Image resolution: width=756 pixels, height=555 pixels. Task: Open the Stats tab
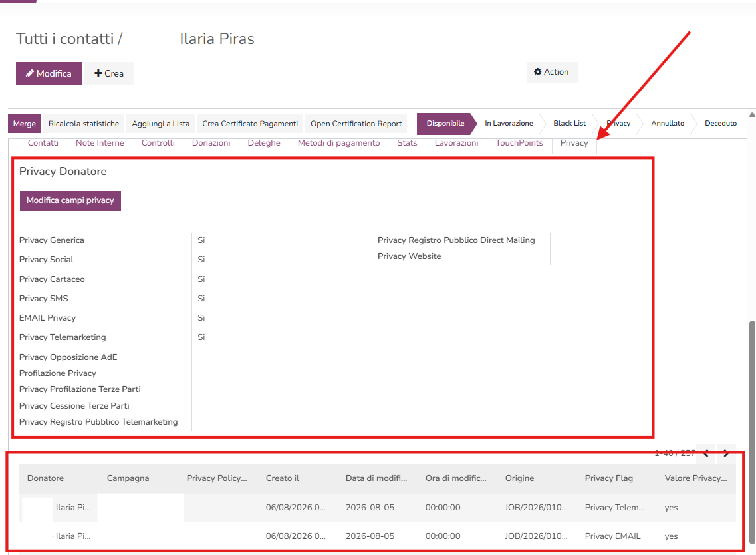tap(407, 143)
